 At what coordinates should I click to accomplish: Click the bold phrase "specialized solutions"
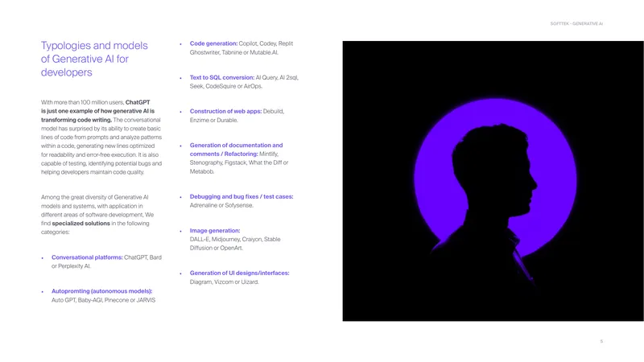(81, 224)
